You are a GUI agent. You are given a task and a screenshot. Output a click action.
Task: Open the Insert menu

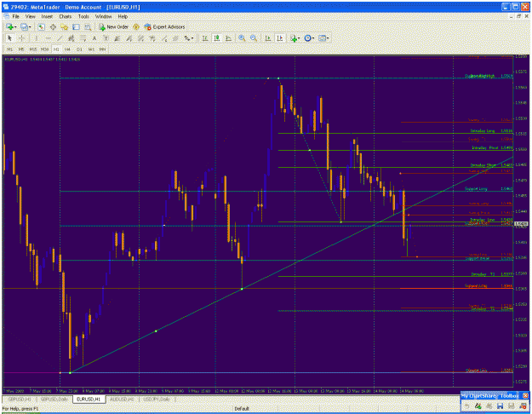(x=47, y=16)
